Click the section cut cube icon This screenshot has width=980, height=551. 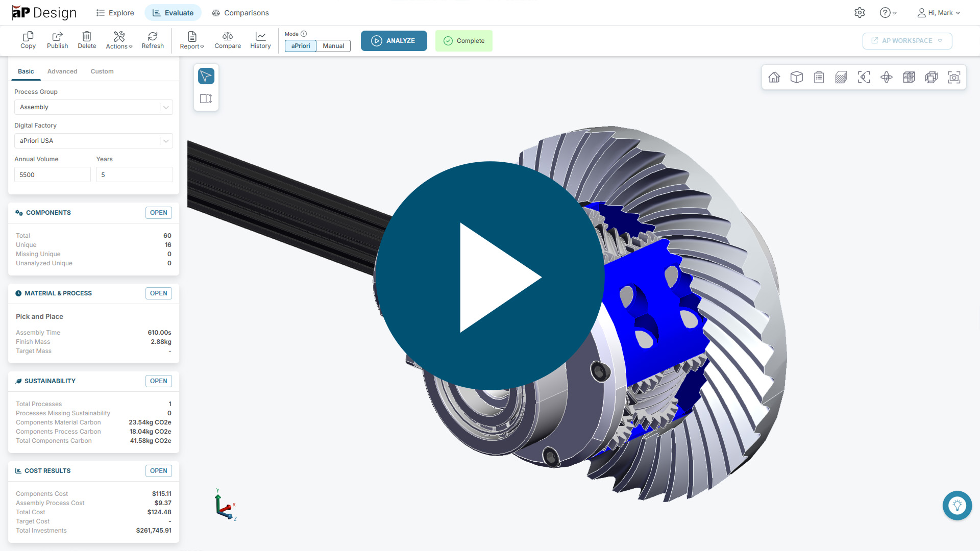click(x=909, y=77)
